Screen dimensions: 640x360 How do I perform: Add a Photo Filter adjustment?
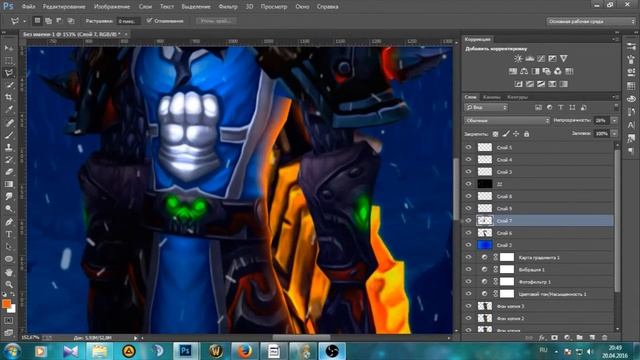coord(547,71)
